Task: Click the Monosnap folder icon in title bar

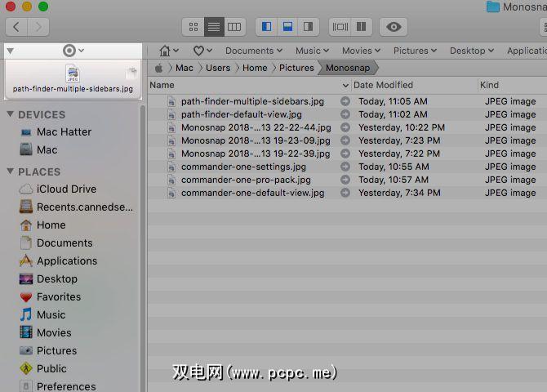Action: pos(492,7)
